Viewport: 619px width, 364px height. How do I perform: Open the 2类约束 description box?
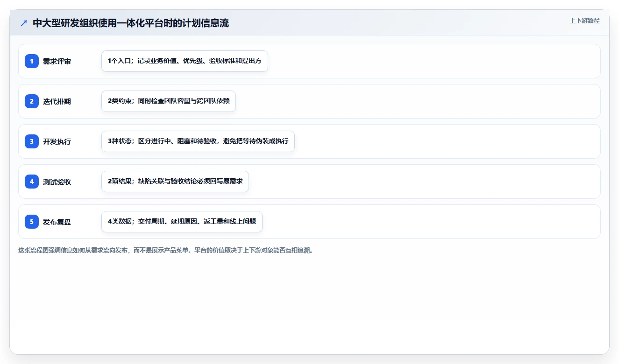[x=169, y=101]
